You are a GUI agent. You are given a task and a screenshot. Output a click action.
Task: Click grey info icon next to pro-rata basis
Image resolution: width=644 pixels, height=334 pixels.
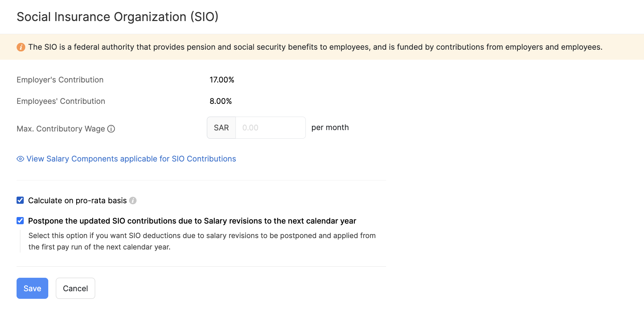133,200
